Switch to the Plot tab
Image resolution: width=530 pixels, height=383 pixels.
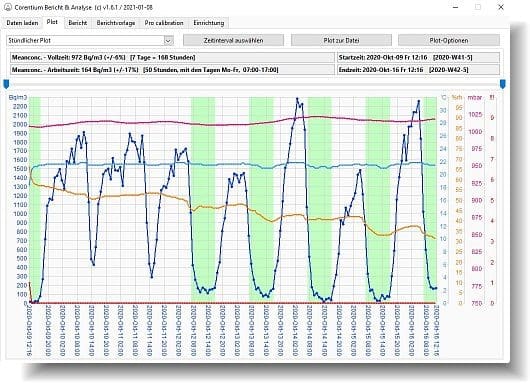pos(52,22)
